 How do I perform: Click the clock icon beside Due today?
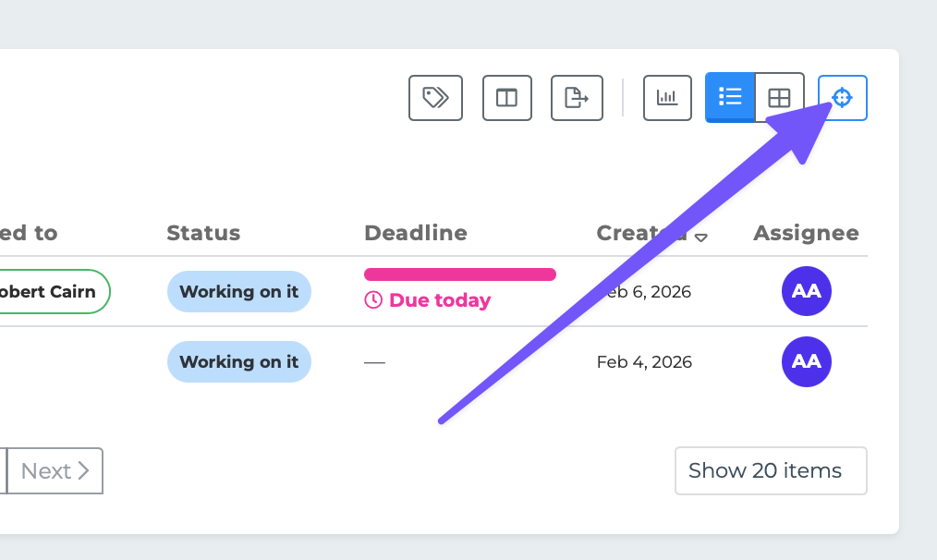click(x=373, y=300)
